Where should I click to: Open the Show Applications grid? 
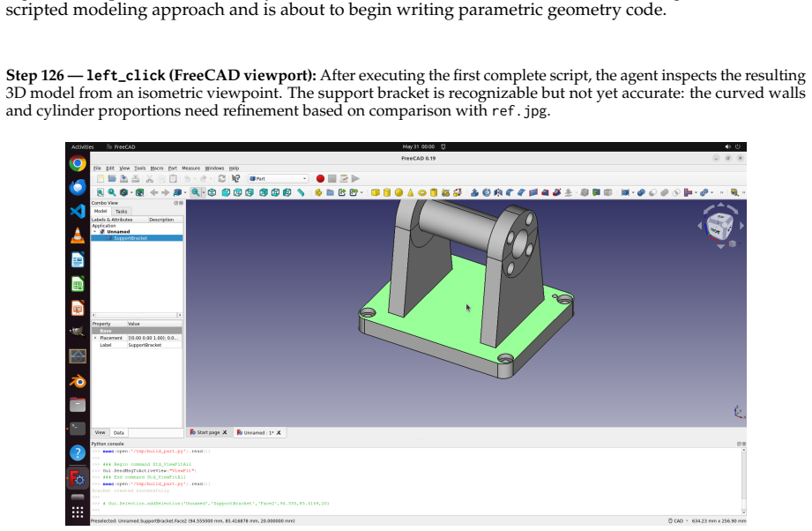point(78,512)
